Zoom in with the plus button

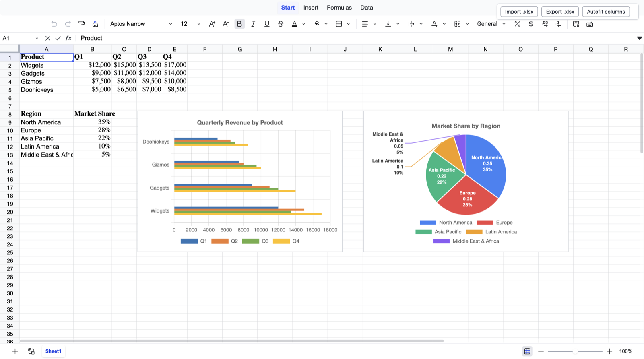(609, 351)
